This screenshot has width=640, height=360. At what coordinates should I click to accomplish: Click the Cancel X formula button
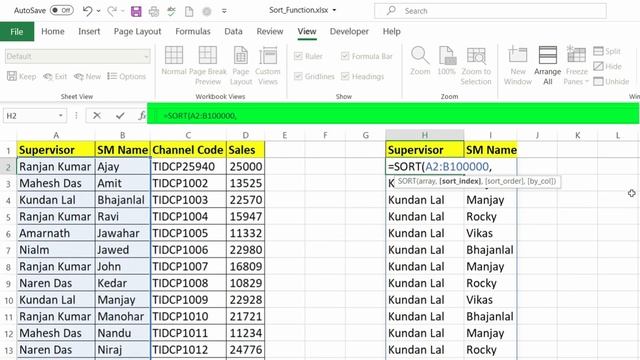pyautogui.click(x=97, y=116)
